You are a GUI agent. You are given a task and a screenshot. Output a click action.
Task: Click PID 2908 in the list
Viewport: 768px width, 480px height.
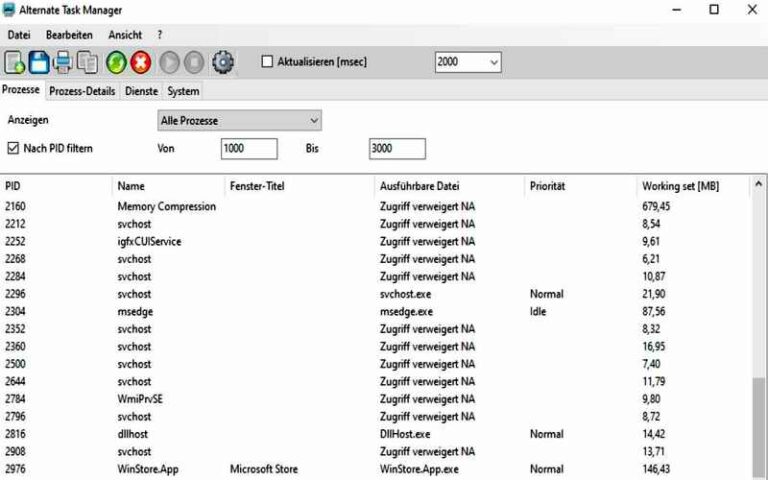[15, 452]
